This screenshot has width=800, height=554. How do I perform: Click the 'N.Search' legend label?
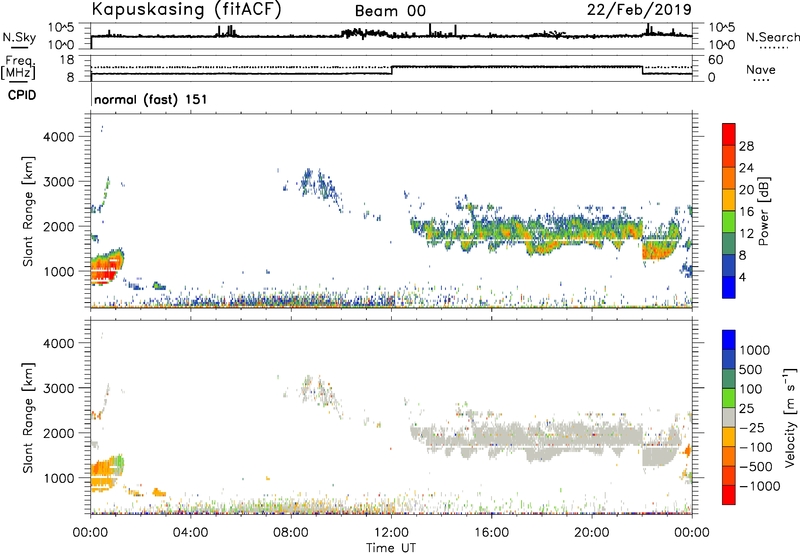pos(772,37)
